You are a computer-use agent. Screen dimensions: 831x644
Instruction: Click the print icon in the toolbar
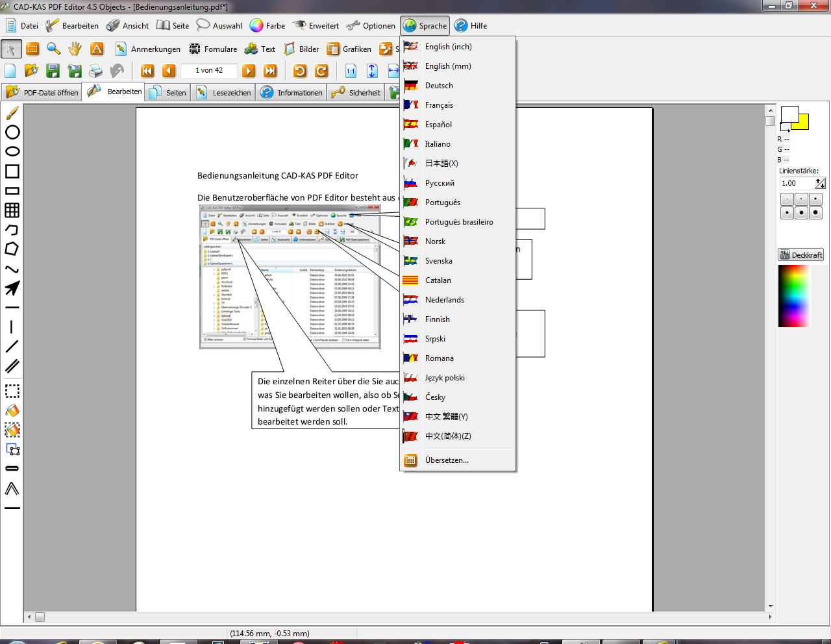coord(96,71)
